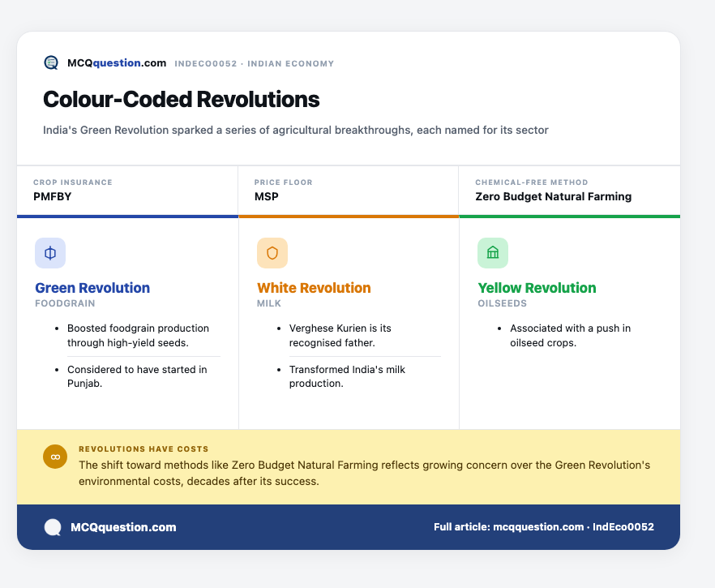
Task: Click the White Revolution heading
Action: 315,288
